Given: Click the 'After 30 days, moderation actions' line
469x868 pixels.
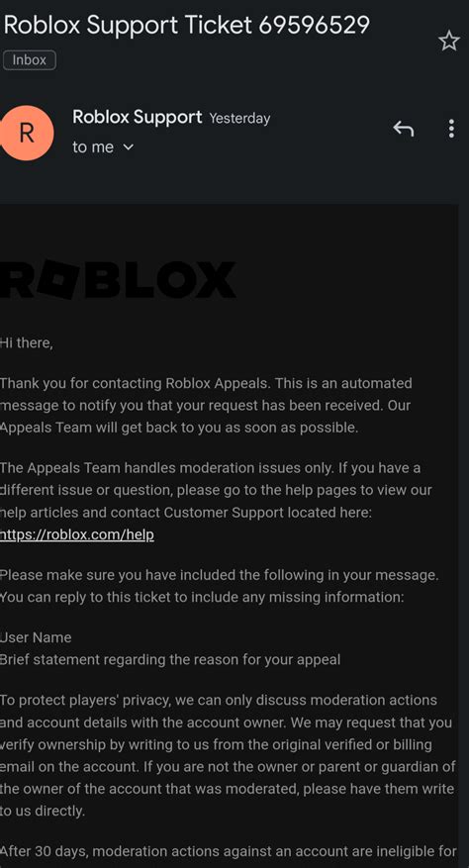Looking at the screenshot, I should 229,851.
